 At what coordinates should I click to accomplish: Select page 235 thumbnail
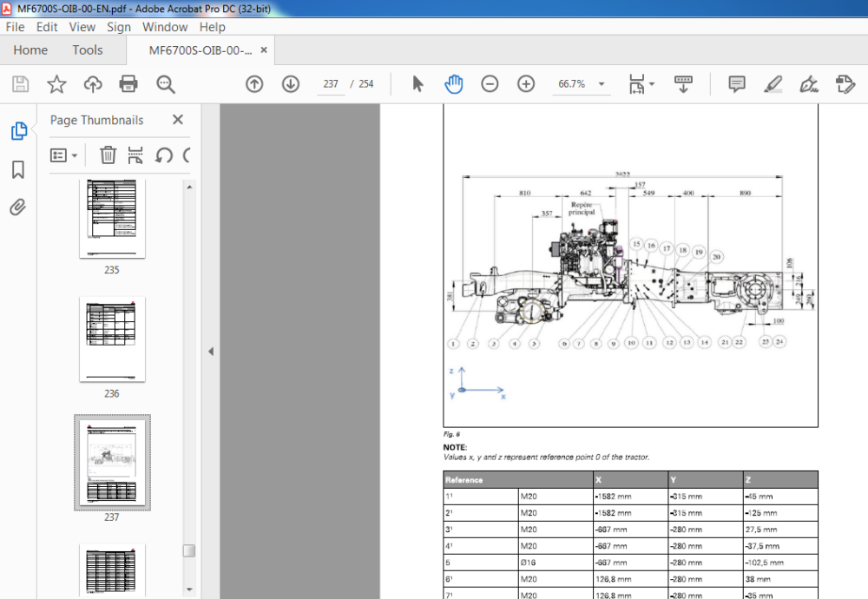tap(112, 219)
